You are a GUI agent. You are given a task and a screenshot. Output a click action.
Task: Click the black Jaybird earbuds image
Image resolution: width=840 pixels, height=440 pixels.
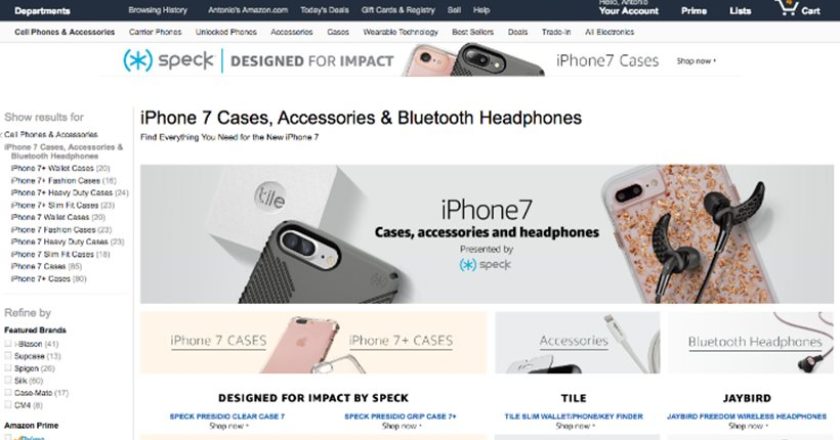tap(707, 235)
